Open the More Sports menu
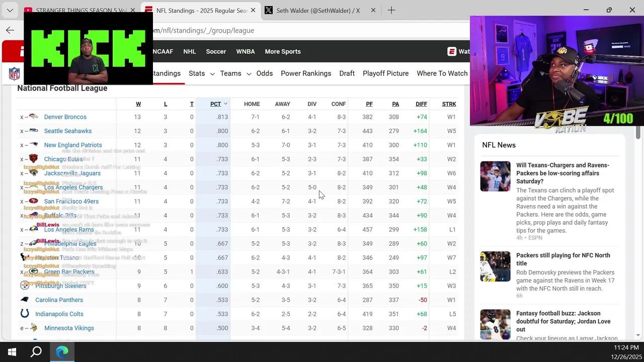 pyautogui.click(x=283, y=51)
